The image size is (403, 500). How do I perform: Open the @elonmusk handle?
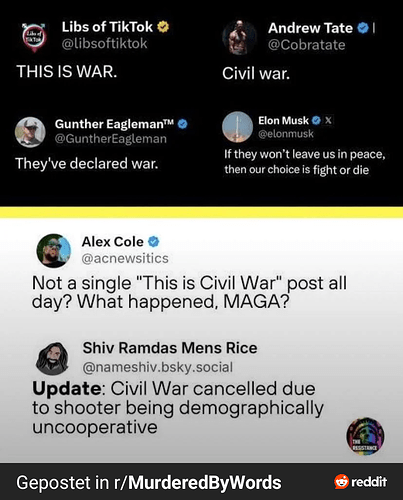click(x=286, y=134)
